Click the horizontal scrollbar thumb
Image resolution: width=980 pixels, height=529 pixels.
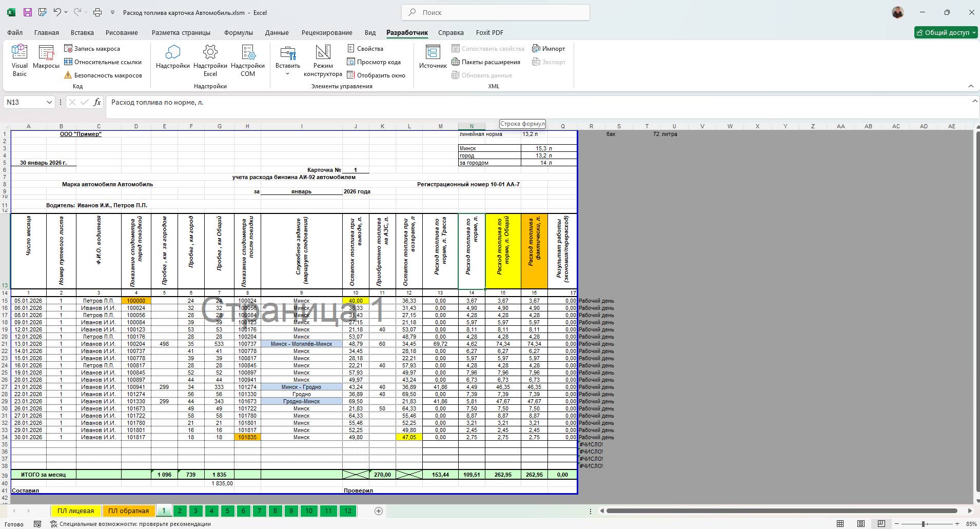pos(782,511)
